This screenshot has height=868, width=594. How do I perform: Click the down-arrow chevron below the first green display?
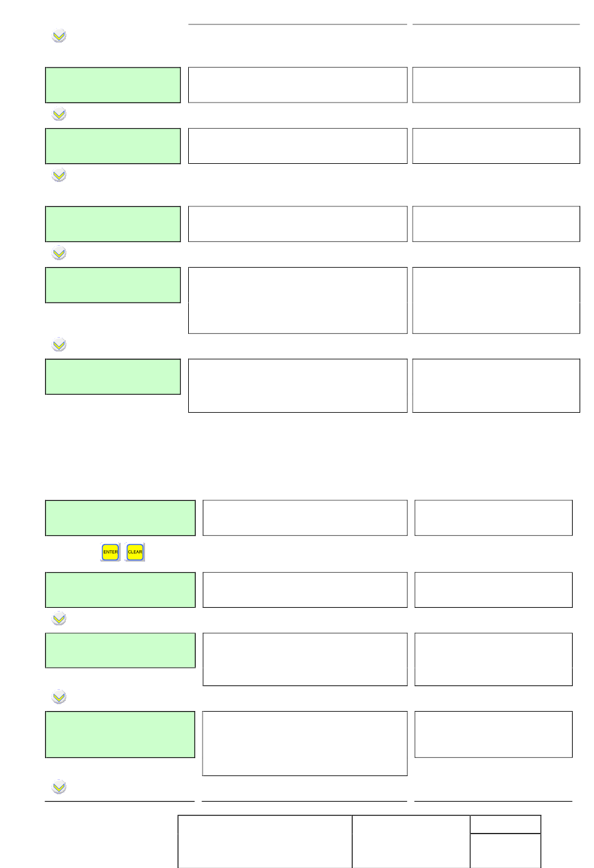tap(59, 114)
